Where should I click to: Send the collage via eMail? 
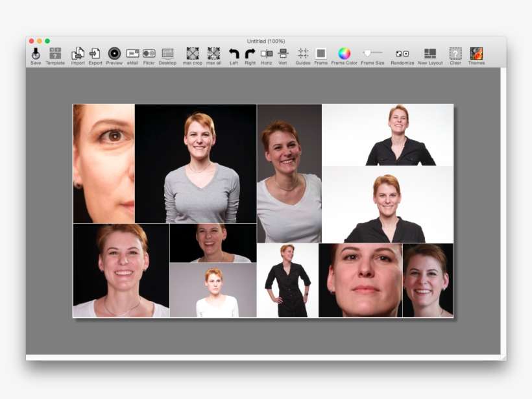pos(132,55)
